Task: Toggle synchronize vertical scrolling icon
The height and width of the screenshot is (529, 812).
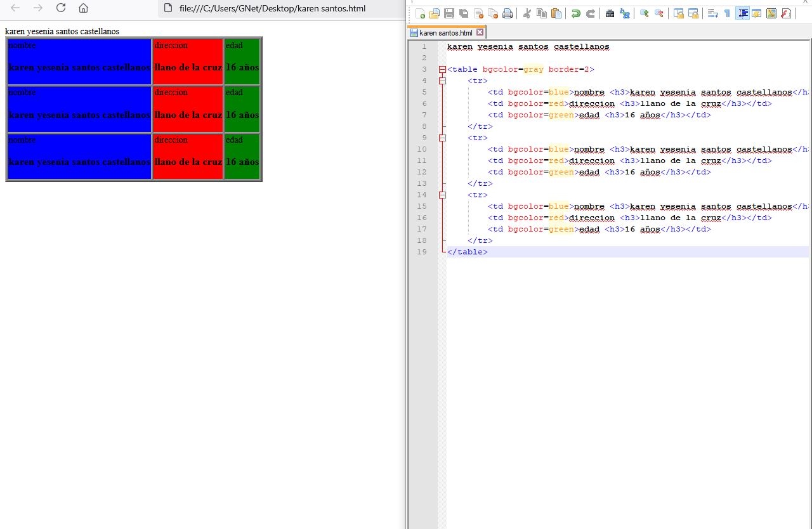Action: click(678, 13)
